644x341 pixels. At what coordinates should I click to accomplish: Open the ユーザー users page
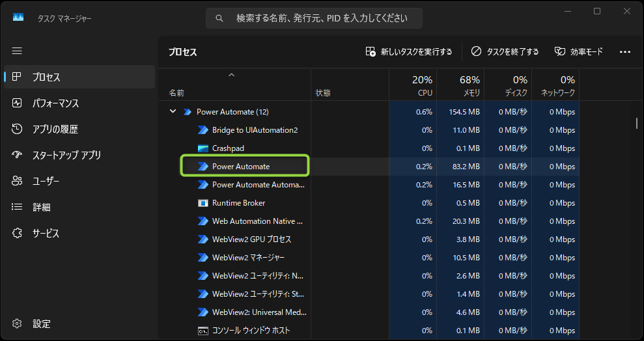click(x=46, y=182)
